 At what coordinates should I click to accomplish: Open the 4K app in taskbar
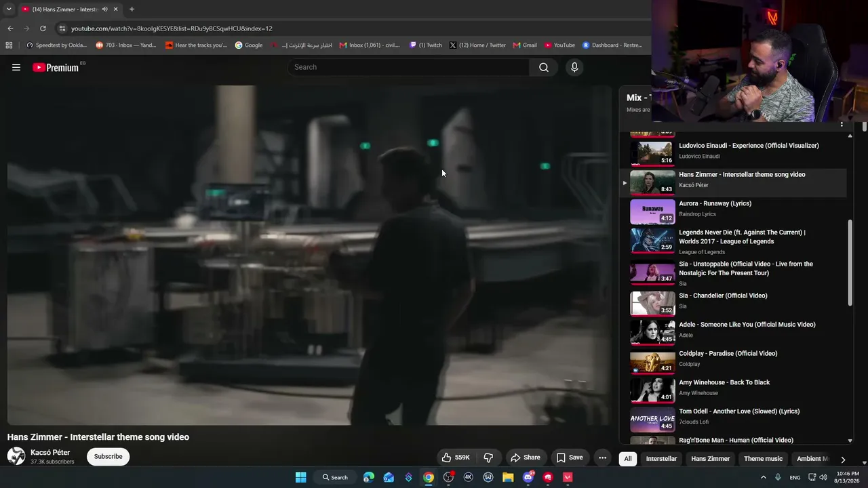click(468, 477)
